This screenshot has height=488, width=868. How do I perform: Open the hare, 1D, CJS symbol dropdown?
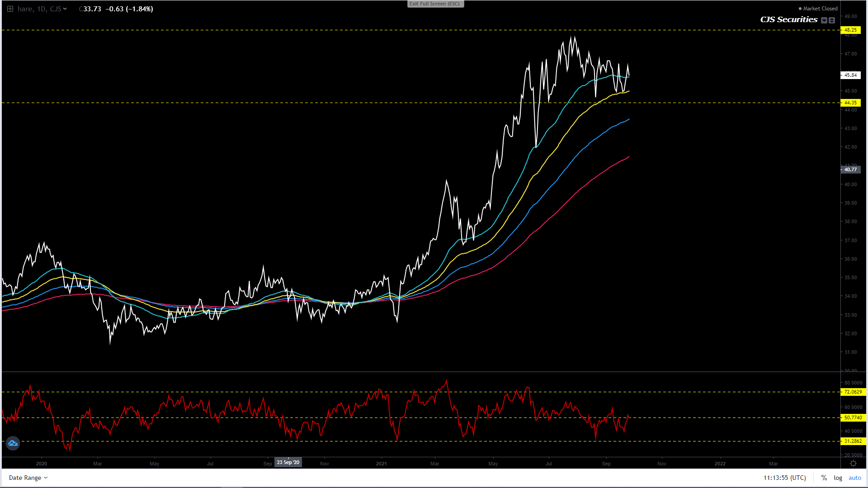pos(42,9)
